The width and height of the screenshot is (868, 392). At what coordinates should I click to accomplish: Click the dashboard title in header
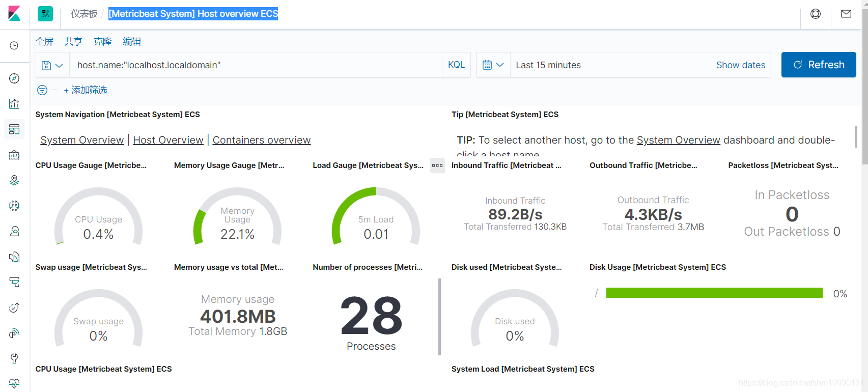tap(193, 14)
